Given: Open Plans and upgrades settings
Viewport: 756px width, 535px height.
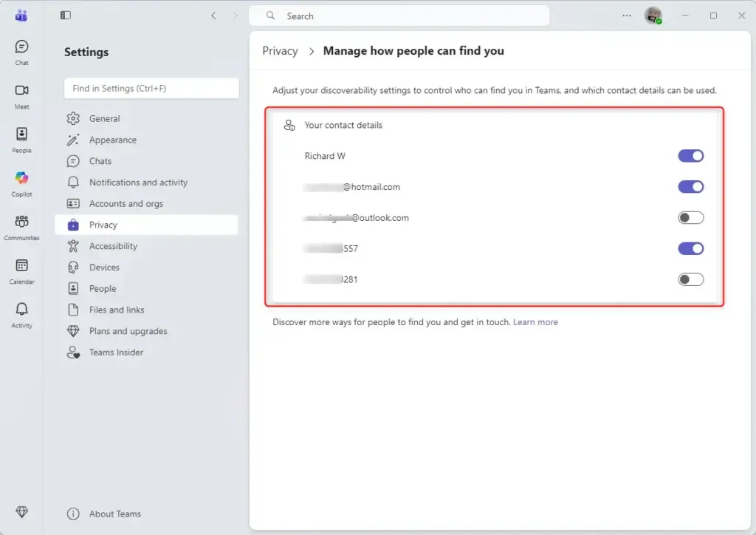Looking at the screenshot, I should pyautogui.click(x=147, y=331).
